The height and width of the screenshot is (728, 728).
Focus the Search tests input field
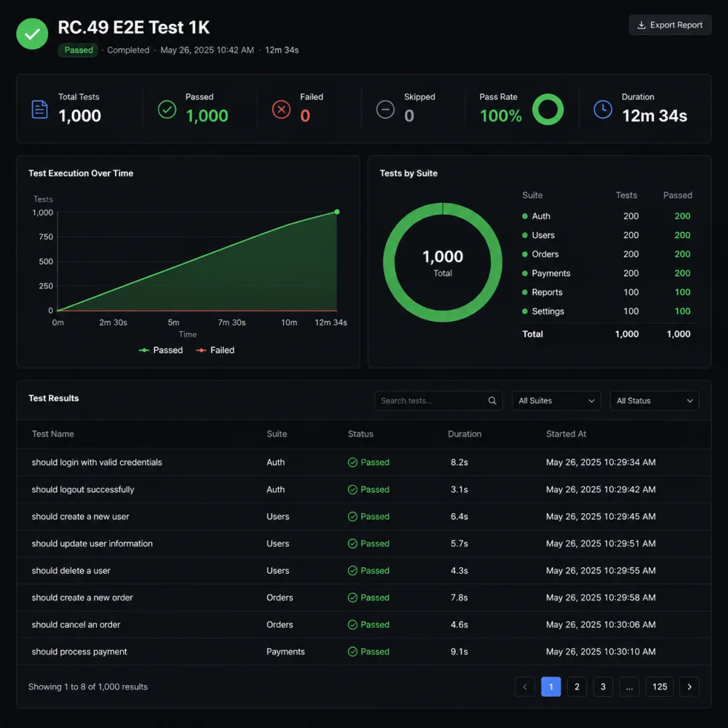click(438, 400)
